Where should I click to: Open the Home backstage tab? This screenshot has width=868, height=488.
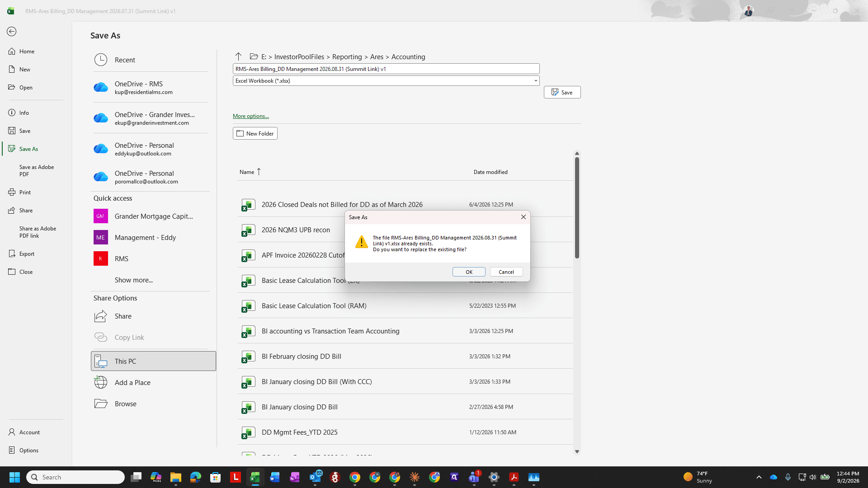[36, 51]
